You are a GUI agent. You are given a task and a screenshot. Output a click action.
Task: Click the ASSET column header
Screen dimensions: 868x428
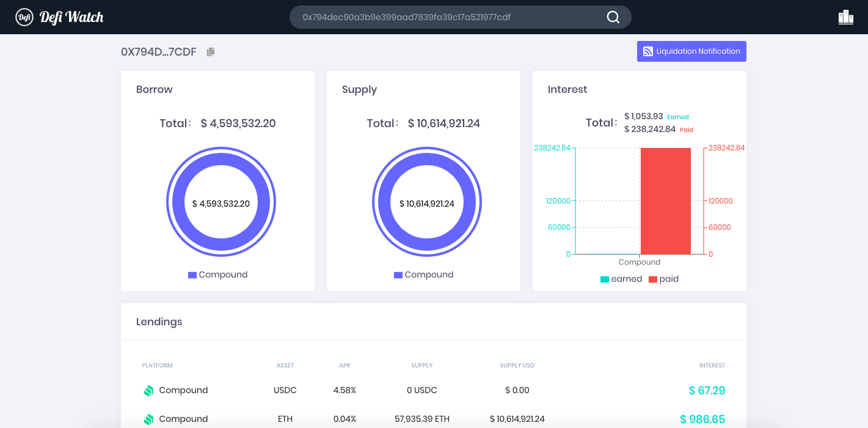[285, 366]
